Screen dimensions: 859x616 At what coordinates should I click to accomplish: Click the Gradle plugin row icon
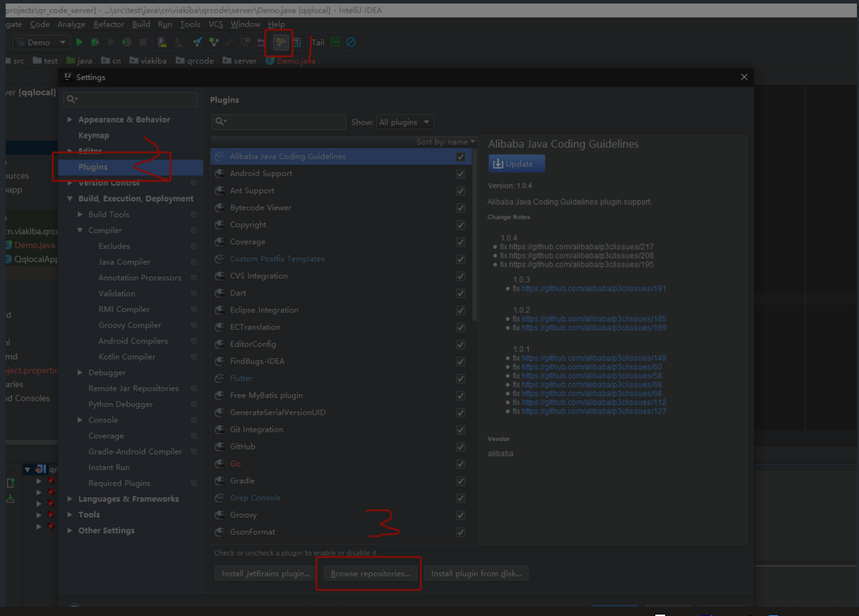[x=220, y=480]
